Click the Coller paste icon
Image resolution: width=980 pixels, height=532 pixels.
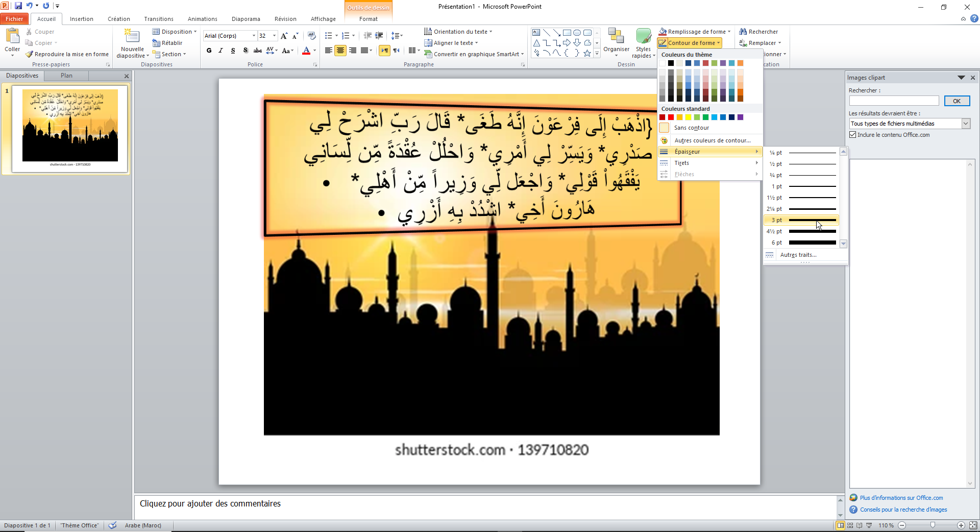click(x=12, y=37)
